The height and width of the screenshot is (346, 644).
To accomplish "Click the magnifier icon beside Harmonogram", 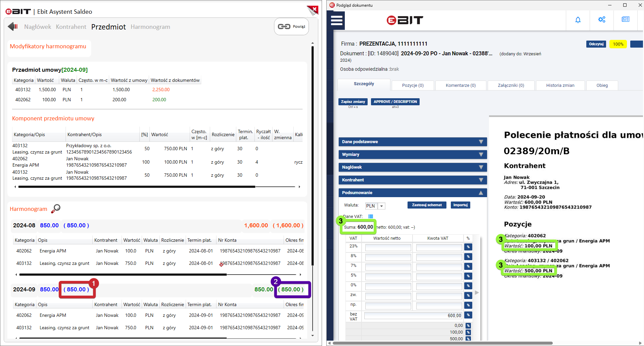I will click(56, 209).
